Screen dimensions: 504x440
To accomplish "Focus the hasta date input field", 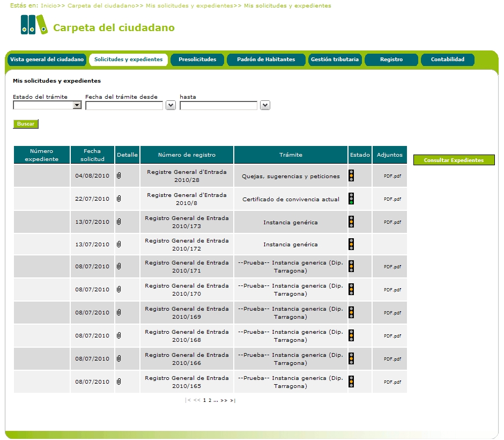I will [218, 106].
